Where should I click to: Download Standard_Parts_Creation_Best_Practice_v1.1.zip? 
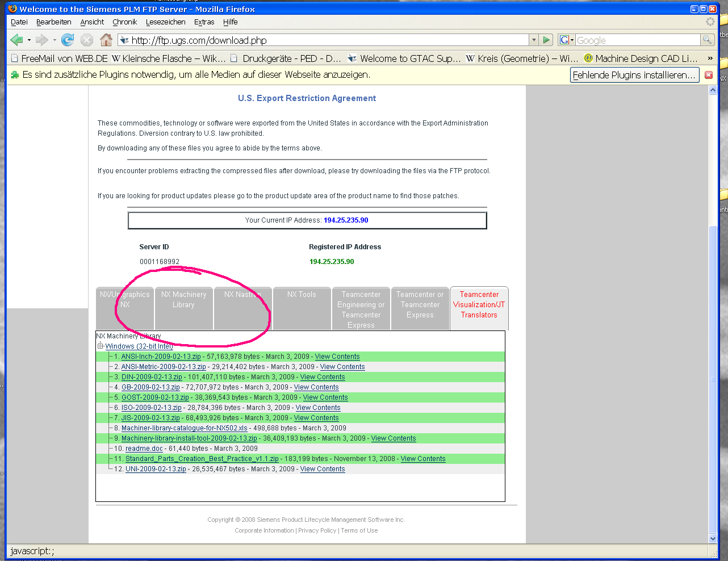pyautogui.click(x=202, y=459)
